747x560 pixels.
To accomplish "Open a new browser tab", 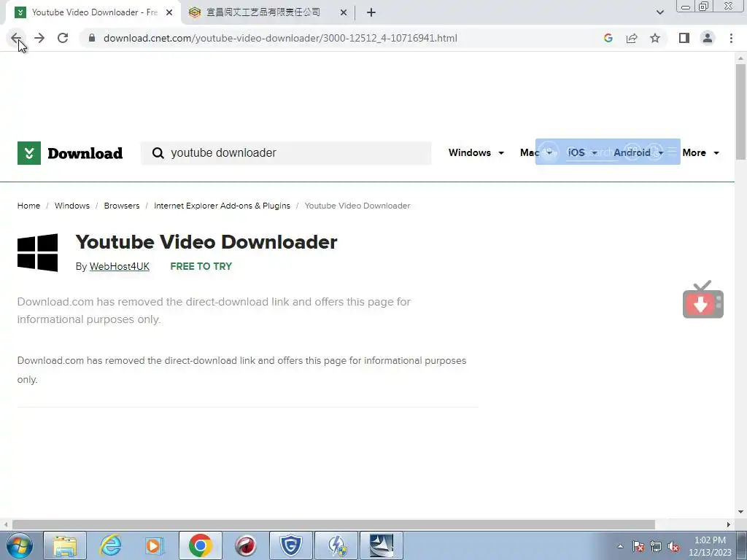I will [371, 12].
